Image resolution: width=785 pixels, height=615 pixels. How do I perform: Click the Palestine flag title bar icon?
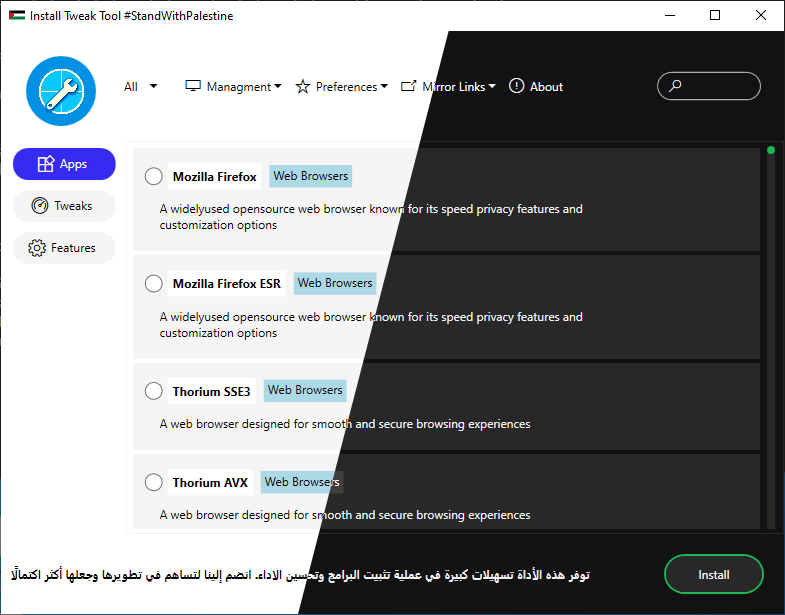click(x=17, y=16)
